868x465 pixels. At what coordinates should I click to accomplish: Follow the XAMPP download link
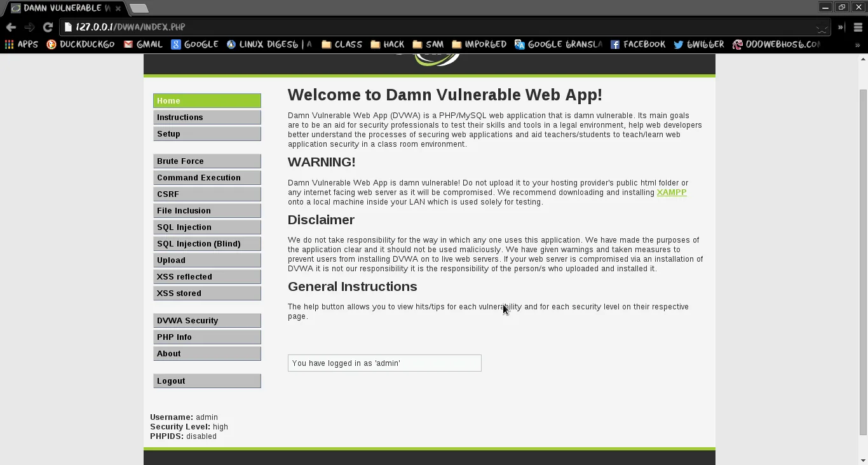point(672,192)
